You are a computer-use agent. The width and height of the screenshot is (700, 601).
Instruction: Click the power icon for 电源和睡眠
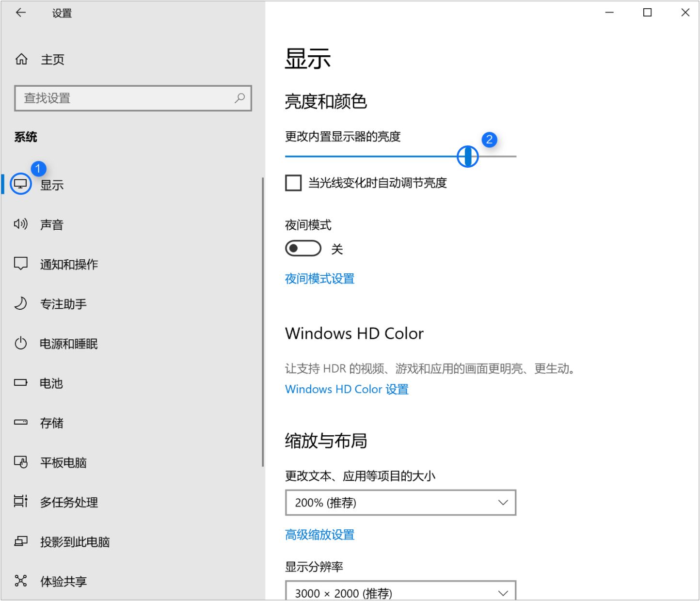(21, 343)
